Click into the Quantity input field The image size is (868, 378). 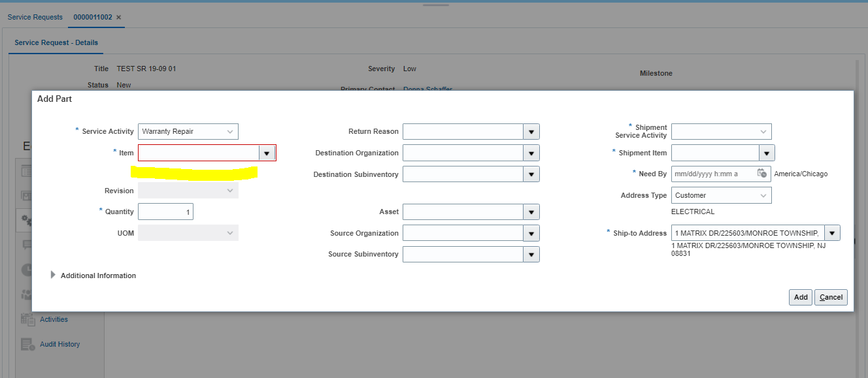click(x=165, y=212)
